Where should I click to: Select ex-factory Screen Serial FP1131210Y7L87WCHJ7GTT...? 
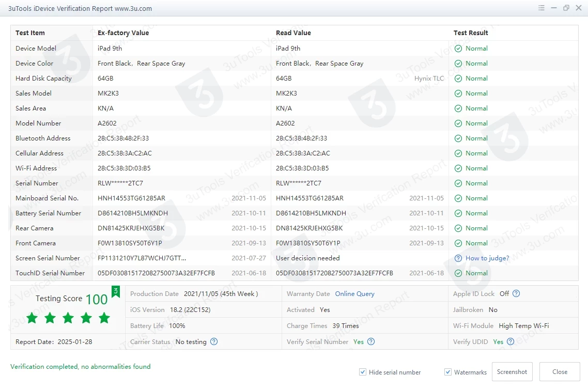(142, 258)
